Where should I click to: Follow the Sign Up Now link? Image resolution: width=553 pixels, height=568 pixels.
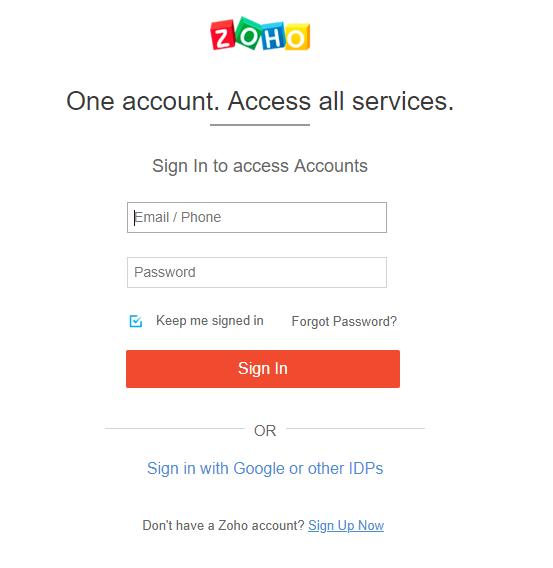click(x=346, y=525)
